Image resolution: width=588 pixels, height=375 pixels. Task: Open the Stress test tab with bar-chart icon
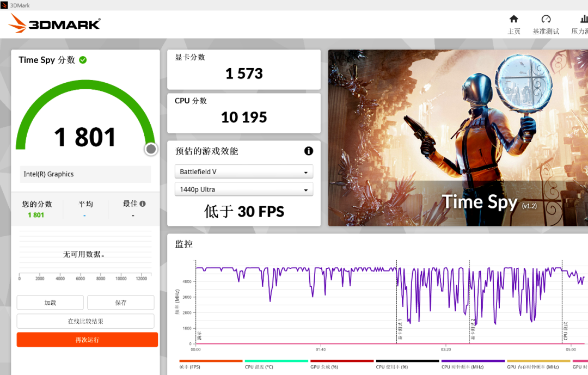coord(580,24)
